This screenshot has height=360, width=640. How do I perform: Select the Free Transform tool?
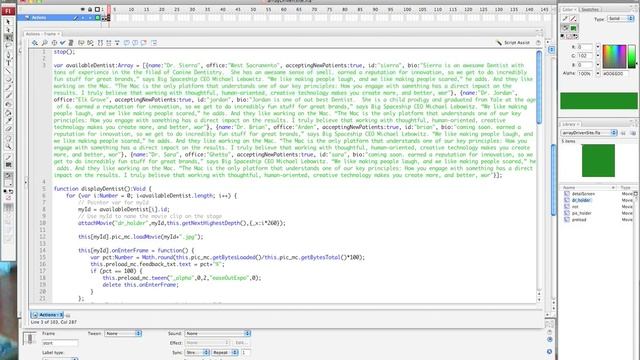(8, 38)
